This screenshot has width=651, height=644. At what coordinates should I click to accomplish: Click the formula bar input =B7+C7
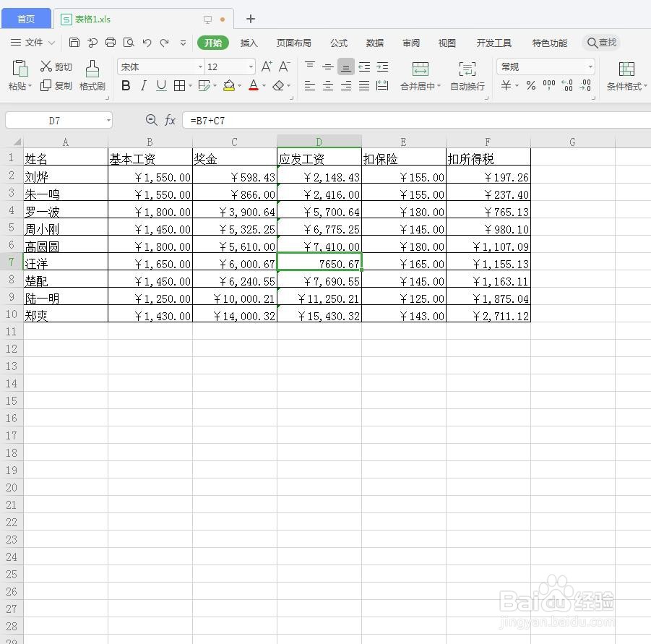pyautogui.click(x=415, y=121)
